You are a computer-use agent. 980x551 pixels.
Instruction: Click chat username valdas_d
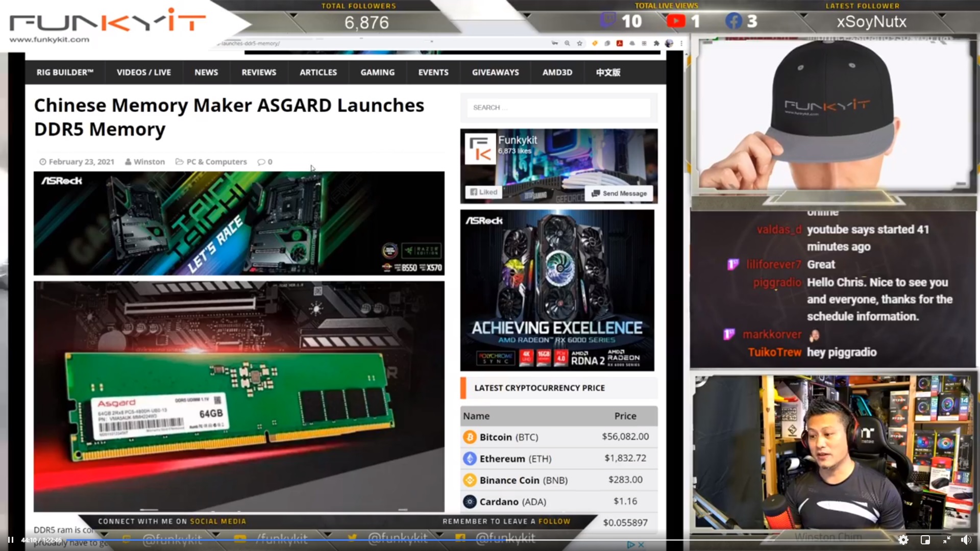pyautogui.click(x=779, y=230)
